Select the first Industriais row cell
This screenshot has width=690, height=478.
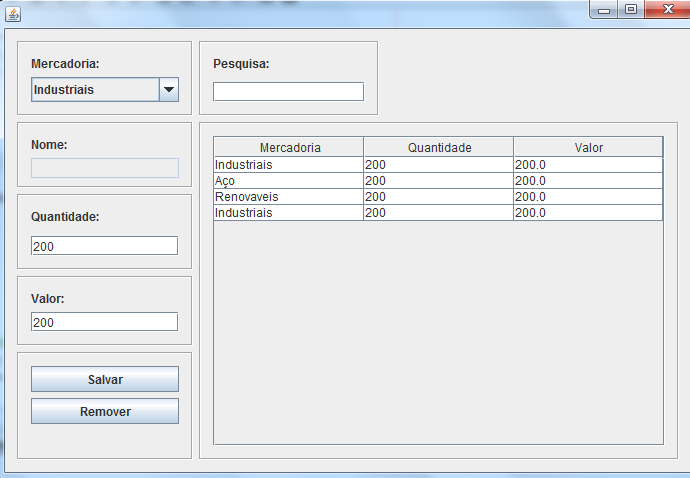289,165
